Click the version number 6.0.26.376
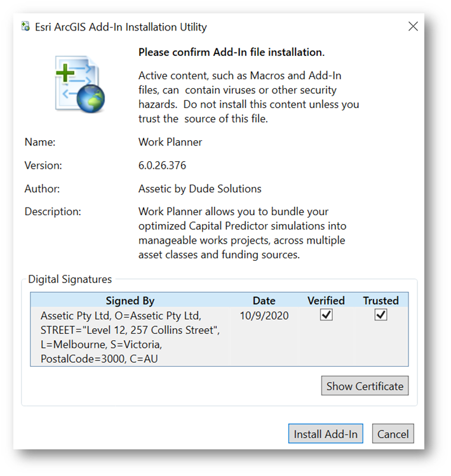Image resolution: width=451 pixels, height=476 pixels. coord(162,166)
